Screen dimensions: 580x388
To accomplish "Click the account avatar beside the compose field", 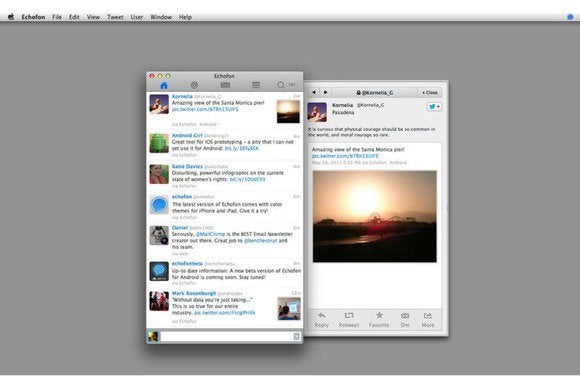I will pyautogui.click(x=153, y=336).
